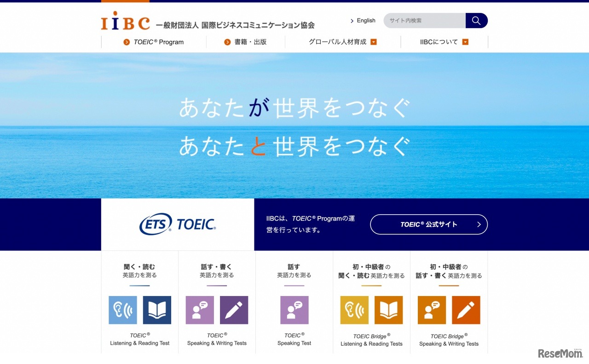Click the orange Listening icon for TOEIC Bridge
The height and width of the screenshot is (364, 589).
pos(354,310)
